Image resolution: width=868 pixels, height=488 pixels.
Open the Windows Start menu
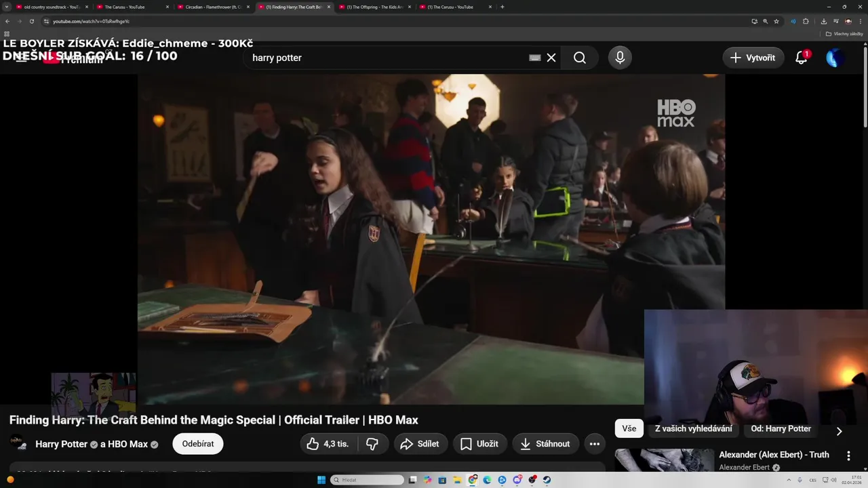321,480
